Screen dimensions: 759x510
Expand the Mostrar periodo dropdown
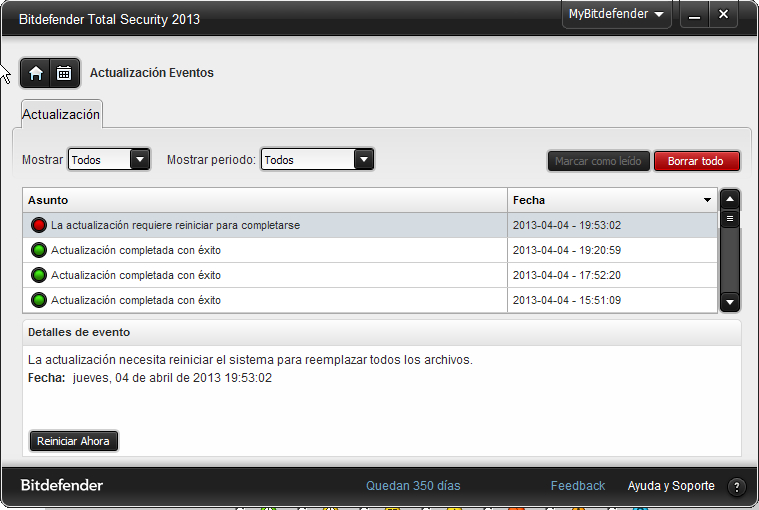364,159
